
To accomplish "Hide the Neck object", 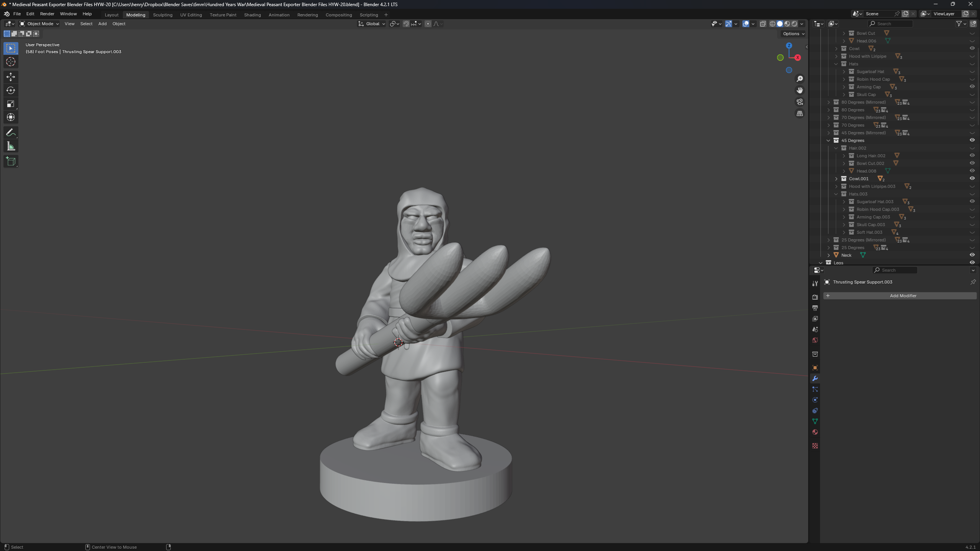I will (972, 255).
